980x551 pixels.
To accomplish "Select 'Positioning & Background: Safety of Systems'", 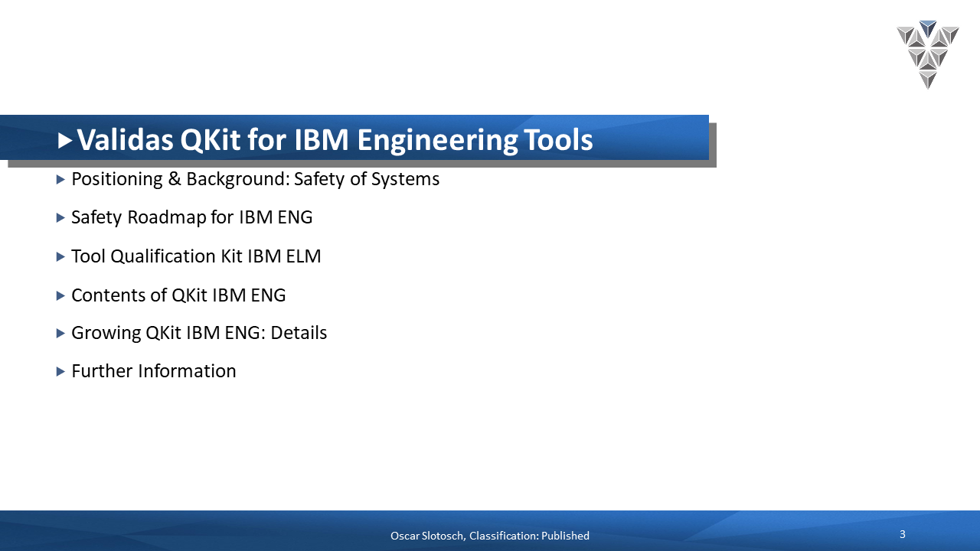I will tap(255, 179).
